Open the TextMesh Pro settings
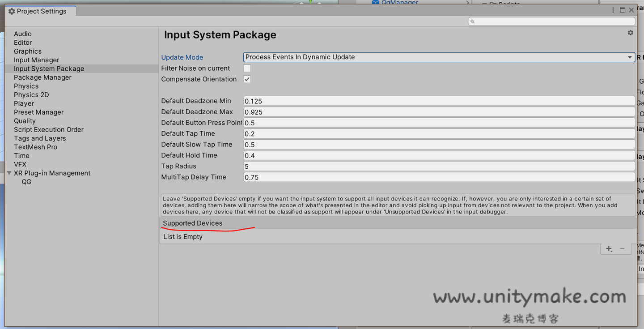This screenshot has height=329, width=644. (35, 147)
